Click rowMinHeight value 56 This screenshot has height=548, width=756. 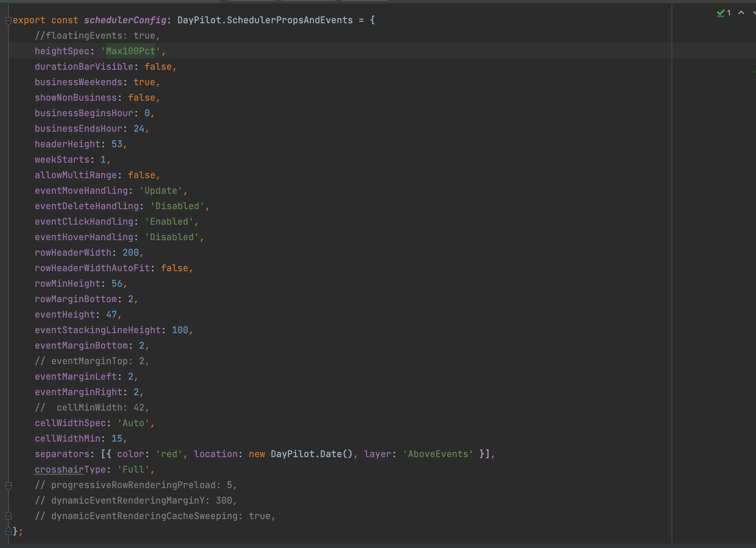[x=117, y=284]
